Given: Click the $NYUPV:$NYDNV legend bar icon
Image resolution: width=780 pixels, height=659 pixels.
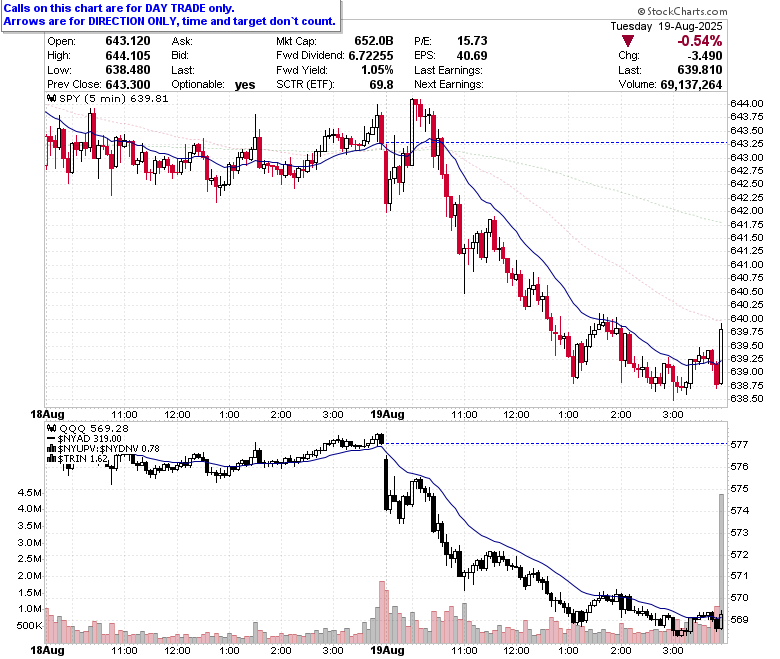Looking at the screenshot, I should [51, 449].
